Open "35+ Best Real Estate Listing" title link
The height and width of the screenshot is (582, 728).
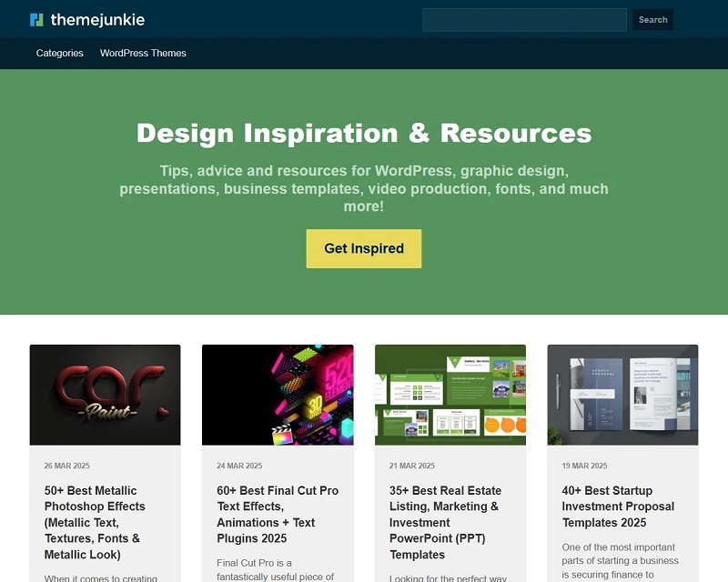445,522
